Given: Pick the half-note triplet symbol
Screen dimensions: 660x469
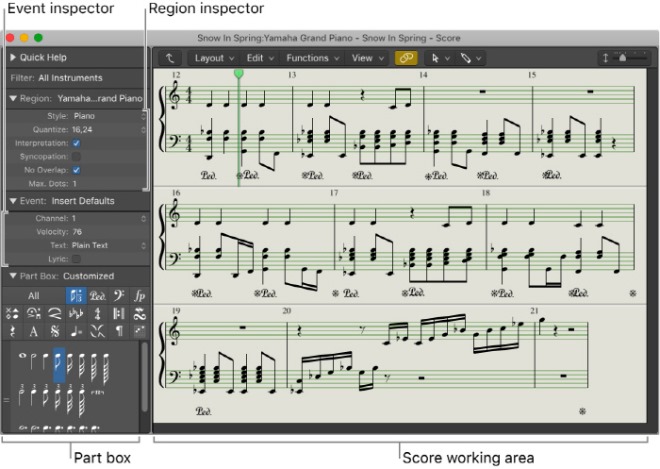Looking at the screenshot, I should (21, 395).
